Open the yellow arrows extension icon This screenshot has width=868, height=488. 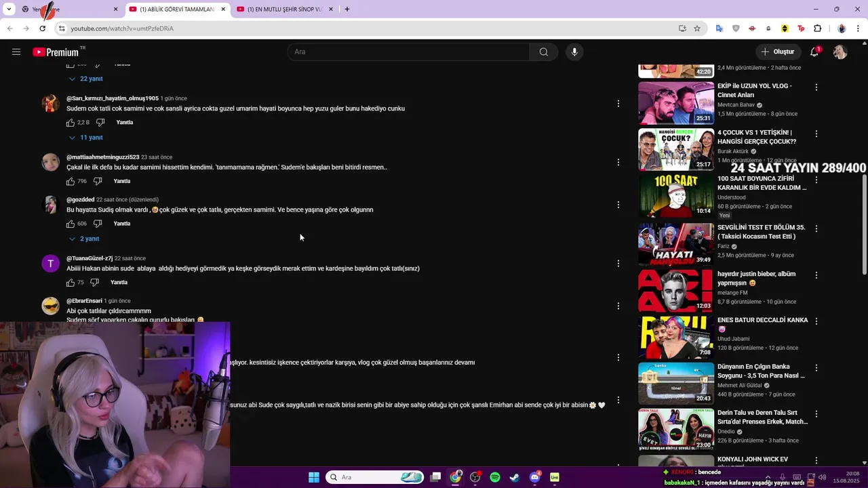(785, 28)
